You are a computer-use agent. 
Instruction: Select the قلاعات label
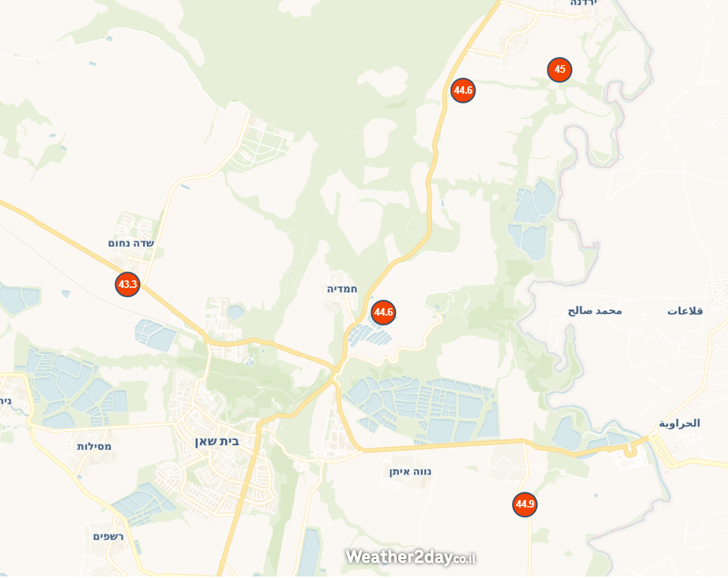pyautogui.click(x=685, y=310)
